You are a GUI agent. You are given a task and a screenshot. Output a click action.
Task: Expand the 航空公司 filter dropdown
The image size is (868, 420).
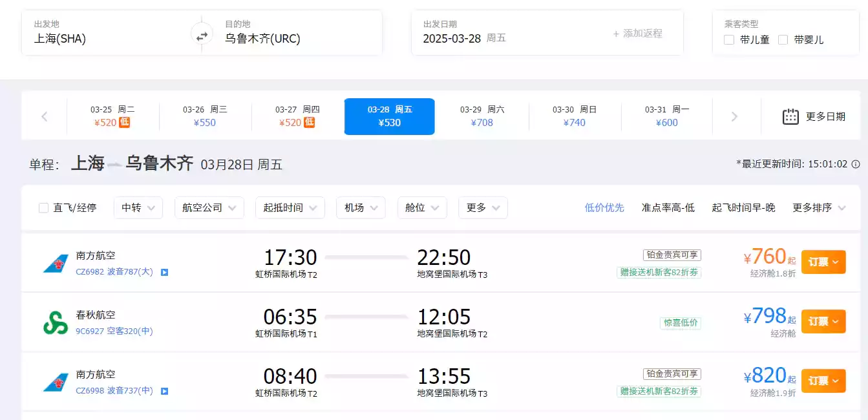[209, 208]
